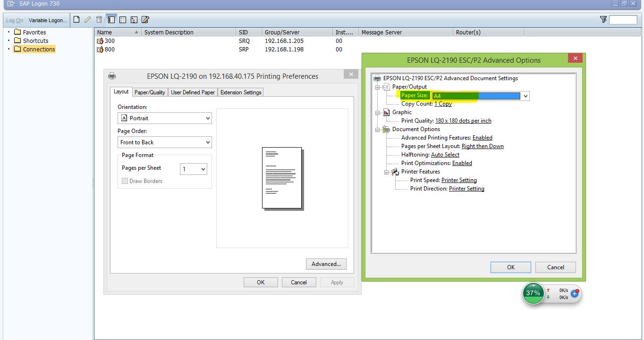Image resolution: width=644 pixels, height=340 pixels.
Task: Click the connection icon of entry 300
Action: 100,41
